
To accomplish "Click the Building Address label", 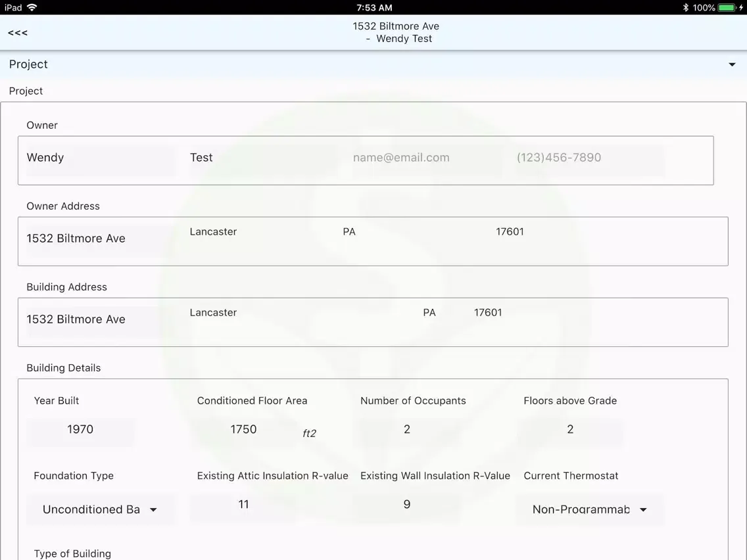I will pos(66,287).
